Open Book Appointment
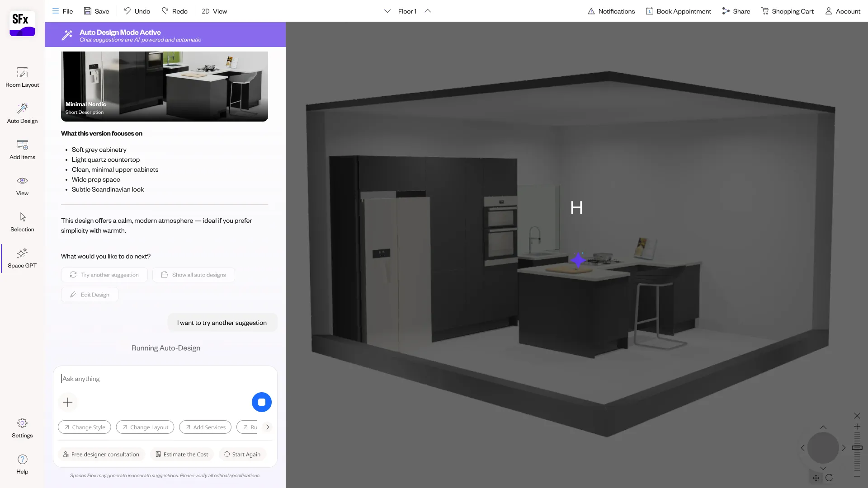The height and width of the screenshot is (488, 868). click(x=678, y=11)
